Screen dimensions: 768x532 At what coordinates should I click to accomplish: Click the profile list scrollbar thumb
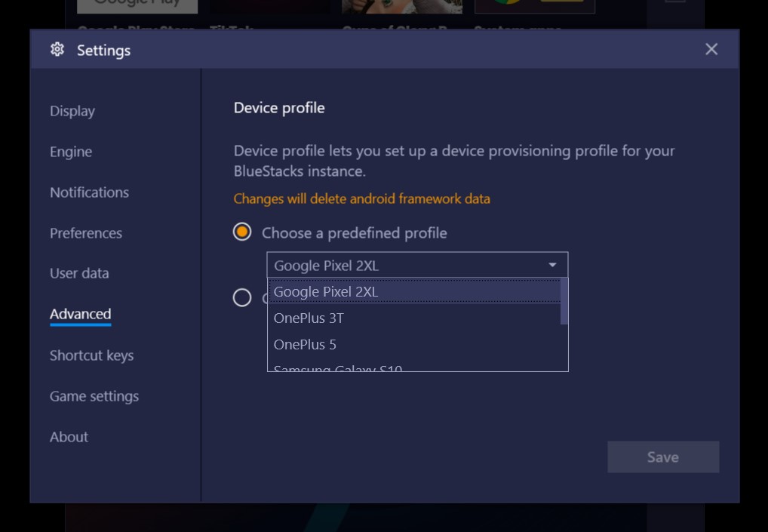click(564, 301)
